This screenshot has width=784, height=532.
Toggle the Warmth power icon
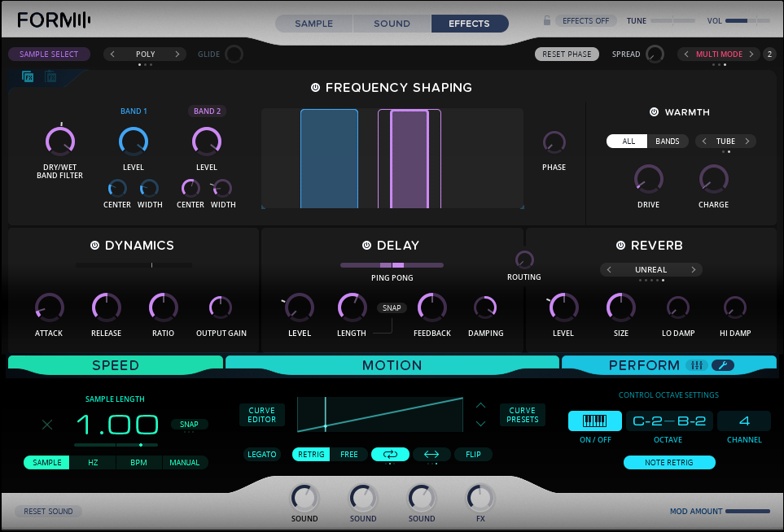(x=654, y=112)
